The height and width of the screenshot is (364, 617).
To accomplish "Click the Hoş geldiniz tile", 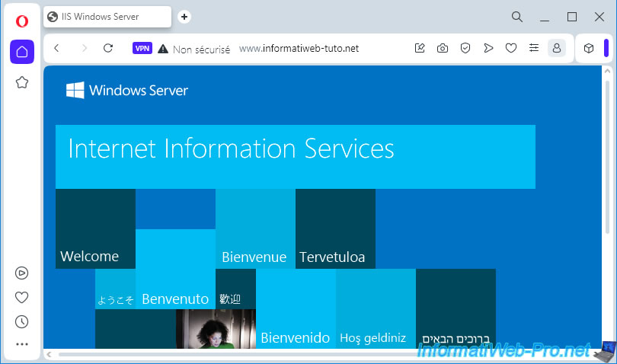I will [376, 308].
